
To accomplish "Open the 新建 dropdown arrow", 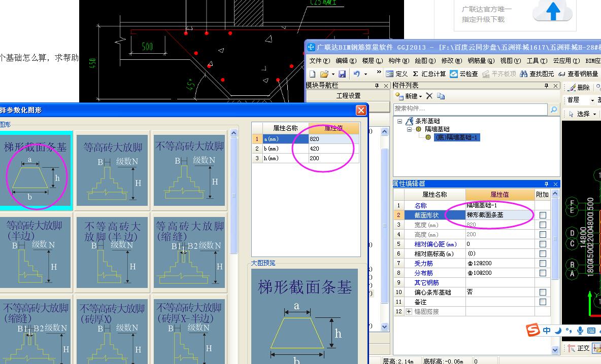I will click(420, 96).
